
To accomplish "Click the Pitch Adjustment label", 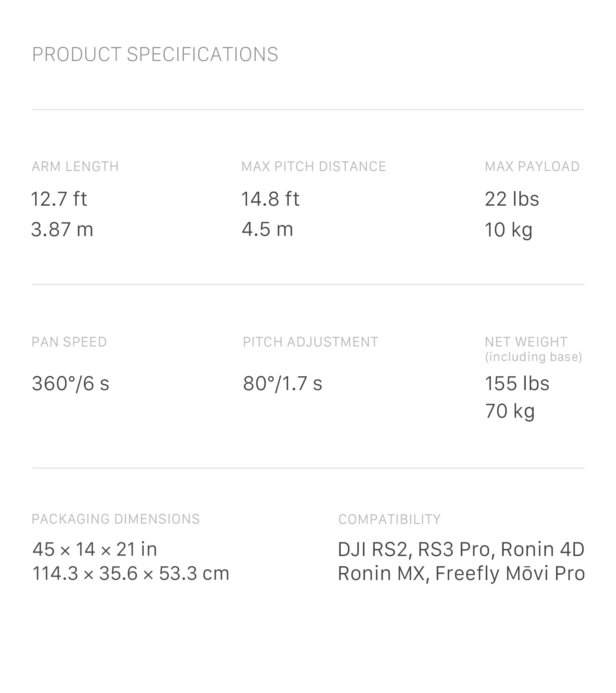I will [310, 342].
